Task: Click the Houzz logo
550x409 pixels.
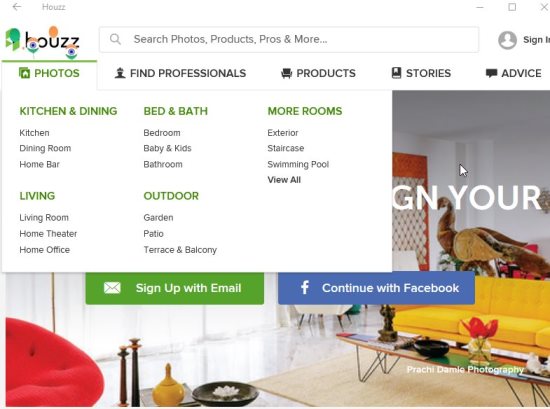Action: pos(42,41)
